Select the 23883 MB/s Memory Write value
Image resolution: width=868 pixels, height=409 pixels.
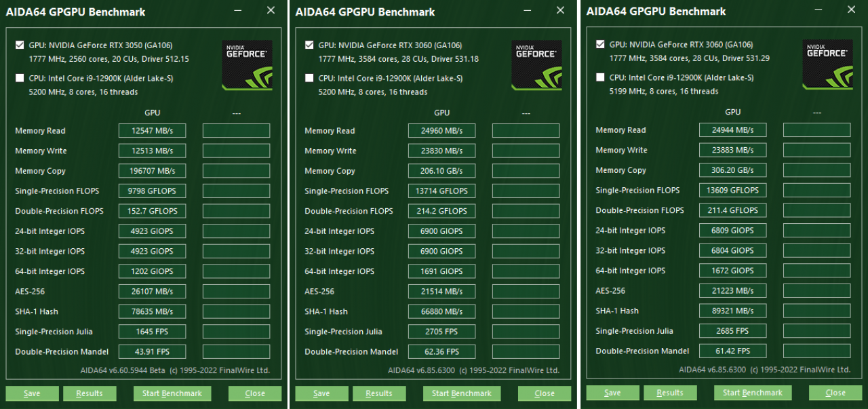pos(732,150)
